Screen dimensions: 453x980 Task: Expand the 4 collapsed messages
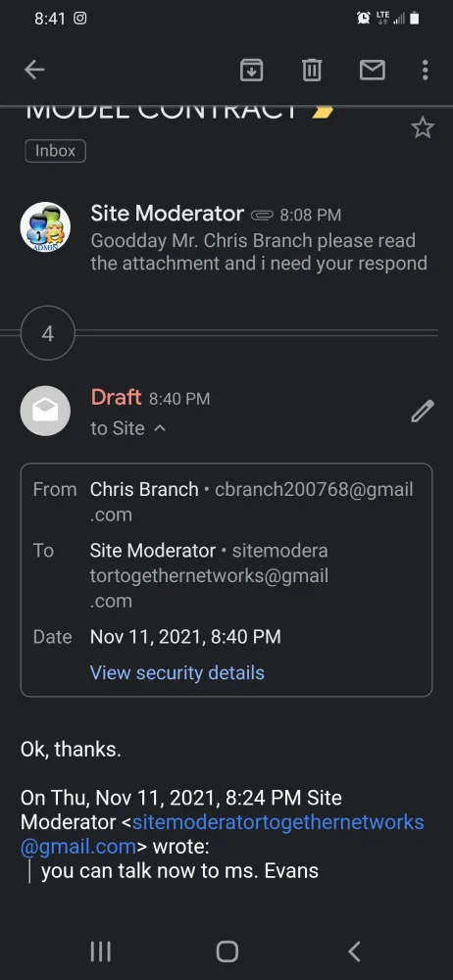pyautogui.click(x=47, y=333)
